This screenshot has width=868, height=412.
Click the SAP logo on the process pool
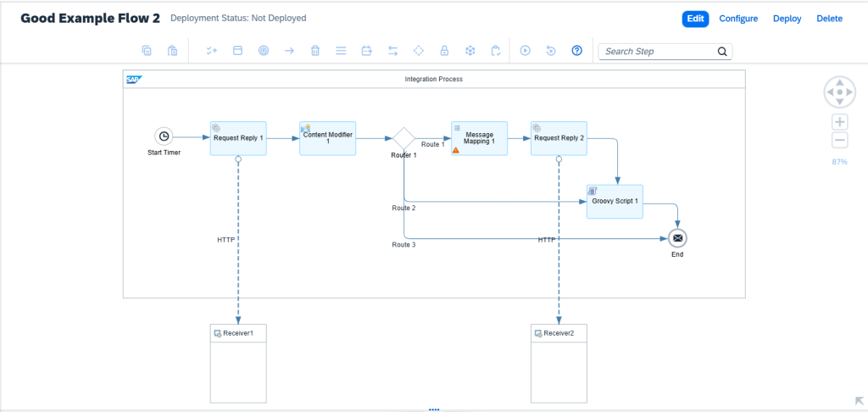(134, 79)
